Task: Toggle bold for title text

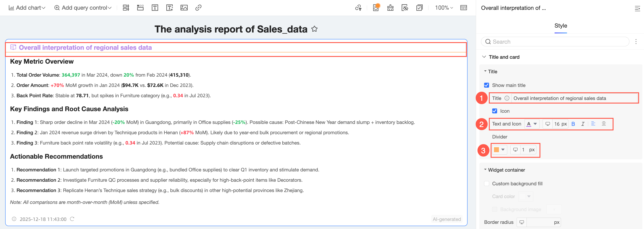Action: click(573, 124)
